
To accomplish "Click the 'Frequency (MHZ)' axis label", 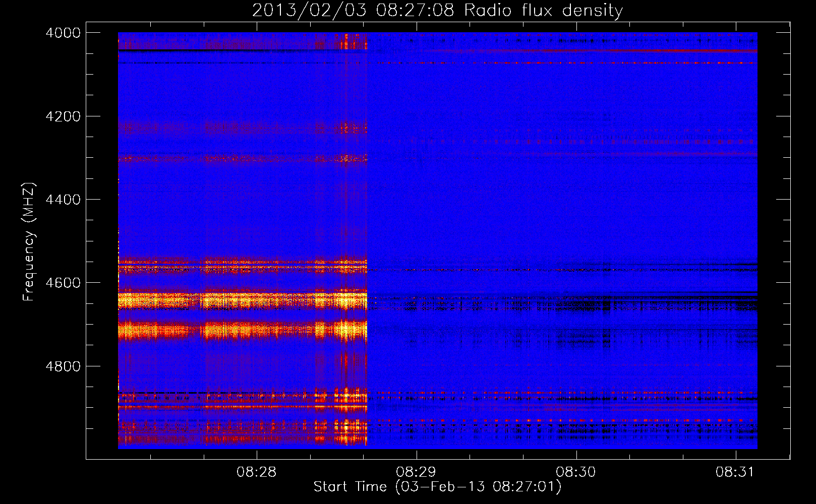I will (x=29, y=242).
